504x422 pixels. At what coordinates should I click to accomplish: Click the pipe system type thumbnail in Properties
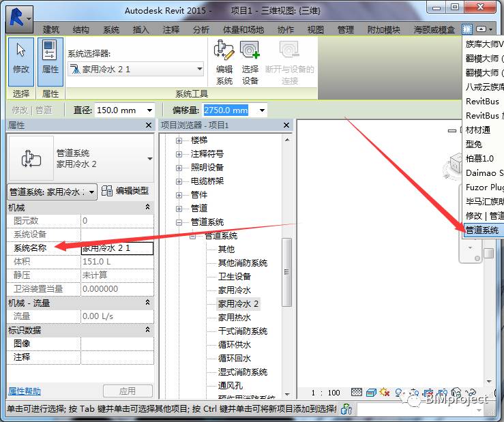click(x=31, y=158)
